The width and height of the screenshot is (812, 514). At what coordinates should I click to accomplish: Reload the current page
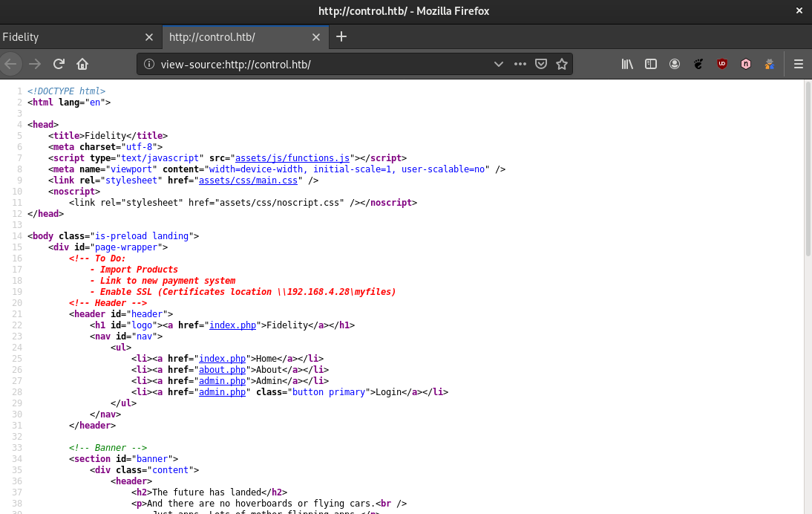[x=59, y=64]
